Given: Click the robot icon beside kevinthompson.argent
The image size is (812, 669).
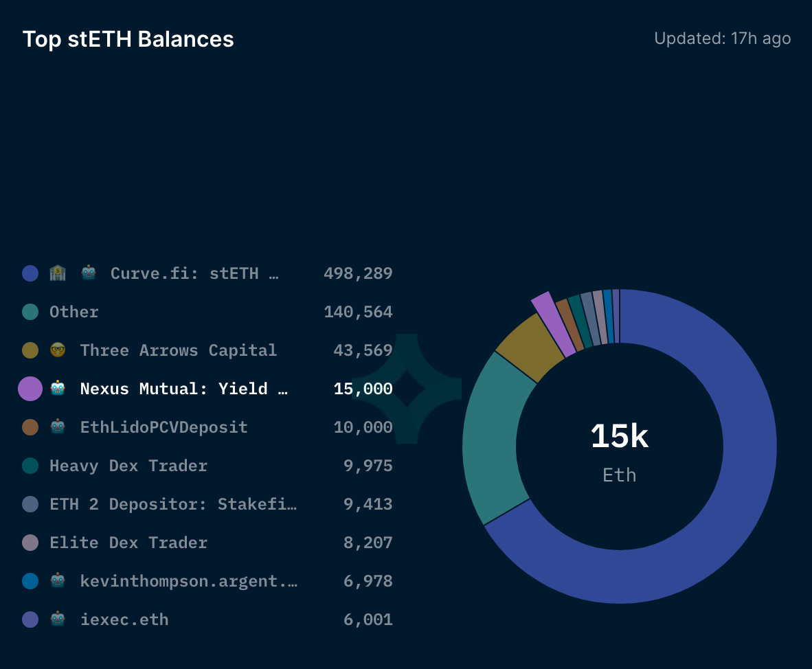Looking at the screenshot, I should pos(58,581).
